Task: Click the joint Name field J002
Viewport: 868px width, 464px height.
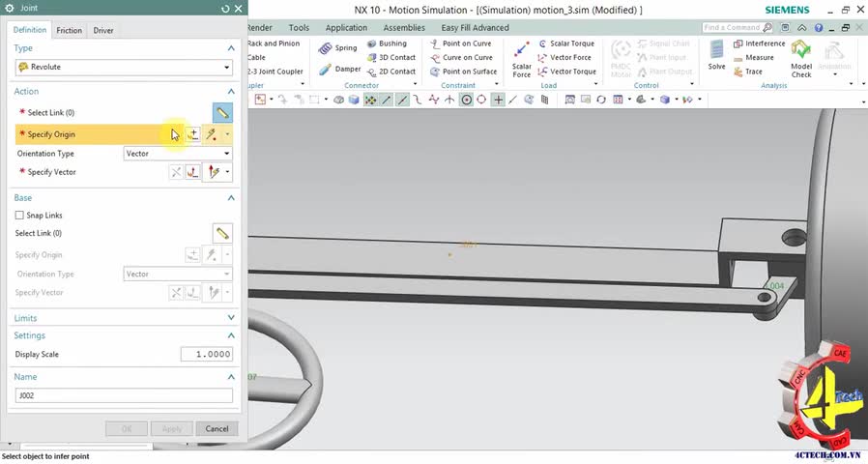Action: coord(124,395)
